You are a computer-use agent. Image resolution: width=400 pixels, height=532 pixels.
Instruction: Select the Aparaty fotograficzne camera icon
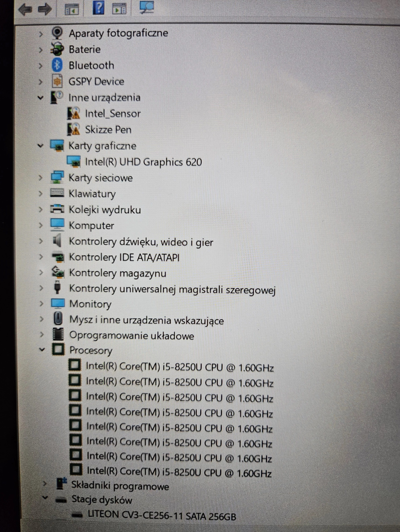click(x=57, y=33)
